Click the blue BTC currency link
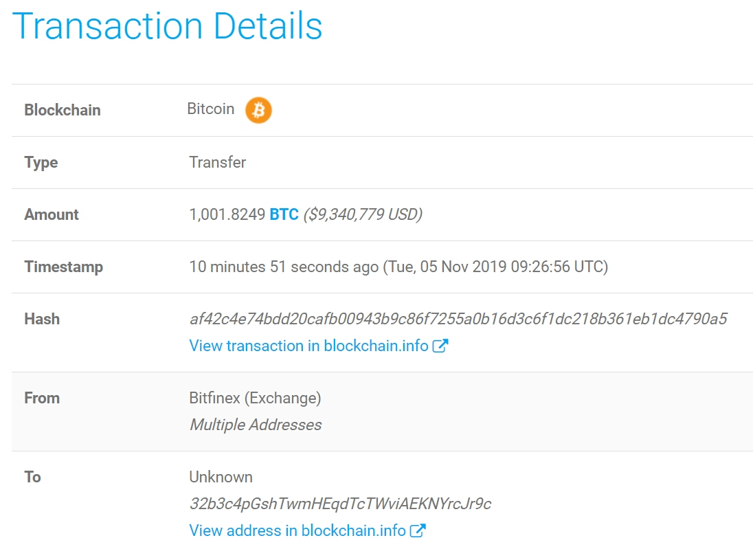753x560 pixels. (x=284, y=214)
